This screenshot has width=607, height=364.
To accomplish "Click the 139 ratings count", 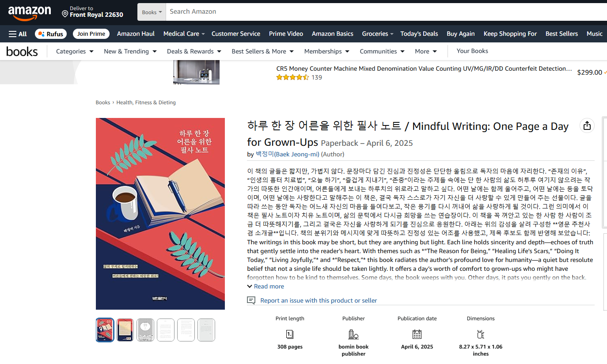I will point(317,77).
